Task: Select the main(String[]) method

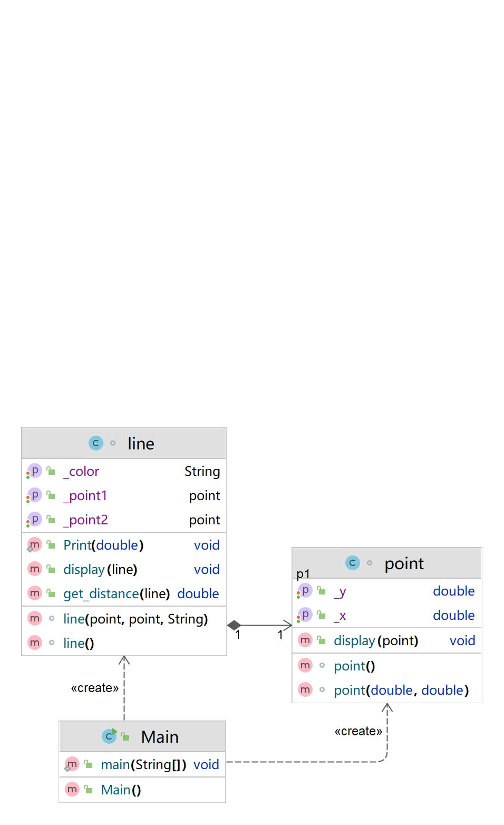Action: point(143,765)
